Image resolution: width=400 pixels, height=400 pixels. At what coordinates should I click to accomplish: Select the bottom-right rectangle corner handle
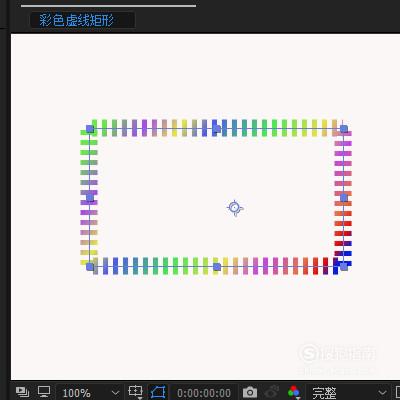[344, 267]
